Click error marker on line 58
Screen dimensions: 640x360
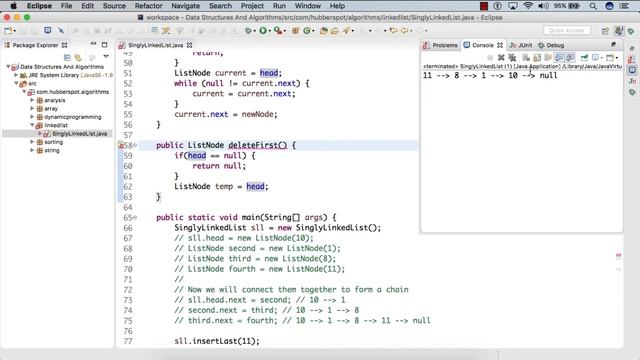(x=121, y=145)
